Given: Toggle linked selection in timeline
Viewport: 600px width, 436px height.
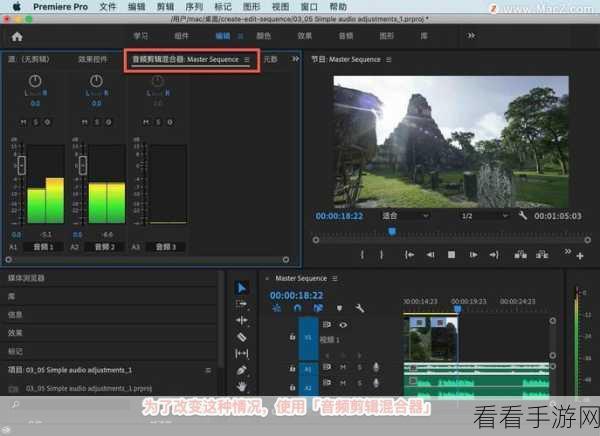Looking at the screenshot, I should coord(318,308).
